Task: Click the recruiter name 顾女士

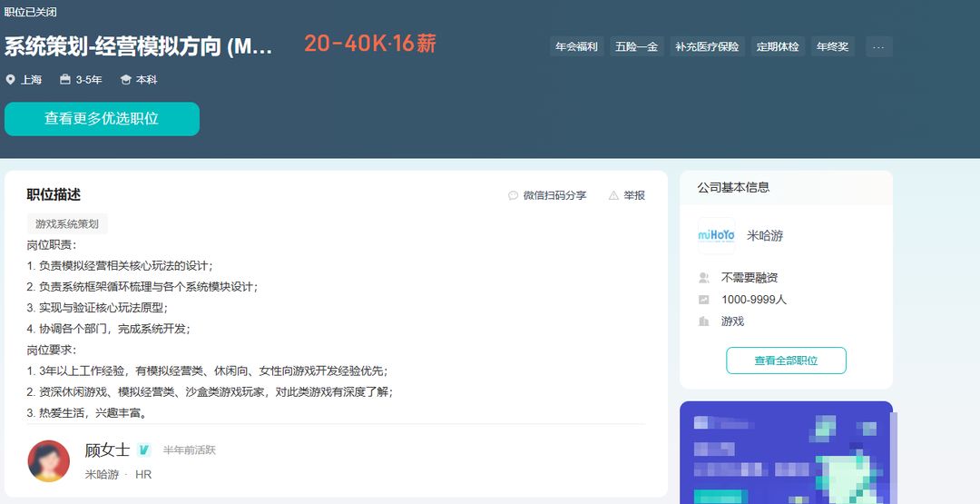Action: [x=107, y=450]
